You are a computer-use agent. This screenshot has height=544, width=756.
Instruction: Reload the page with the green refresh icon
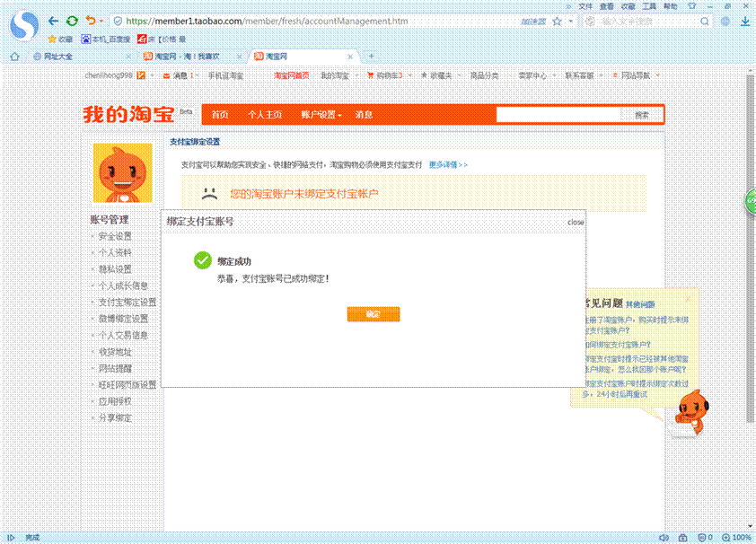(72, 21)
